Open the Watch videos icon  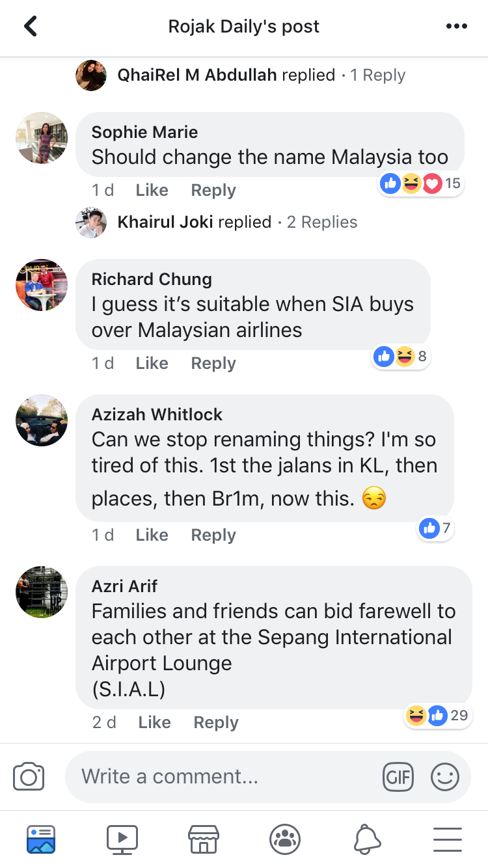click(x=122, y=839)
